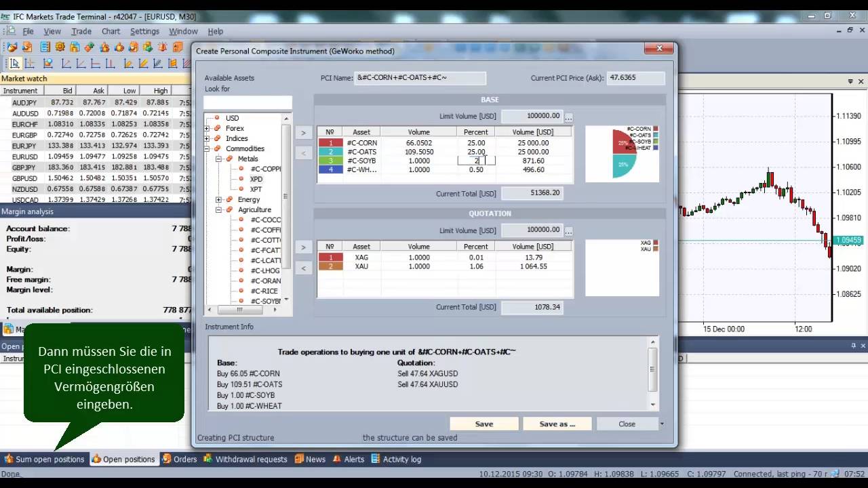
Task: Select the GBPJPY row in Market watch
Action: click(95, 167)
